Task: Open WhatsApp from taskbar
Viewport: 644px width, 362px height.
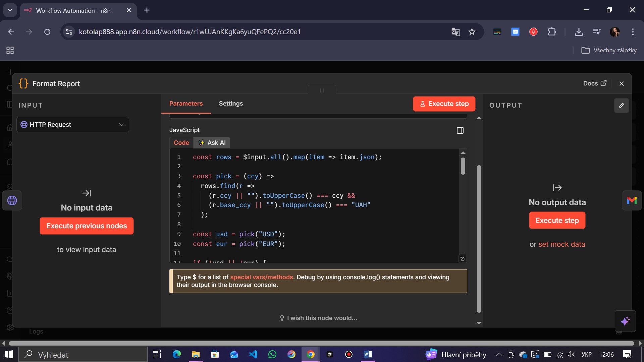Action: (272, 354)
